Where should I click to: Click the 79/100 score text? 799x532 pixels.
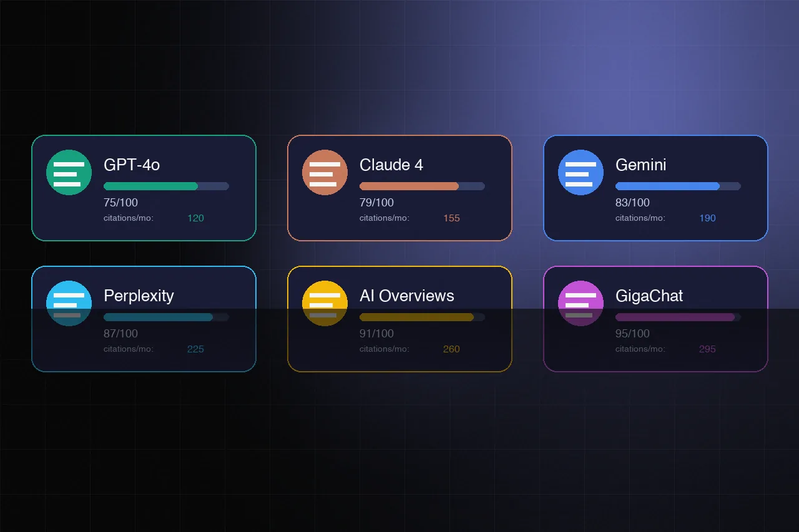[x=376, y=203]
